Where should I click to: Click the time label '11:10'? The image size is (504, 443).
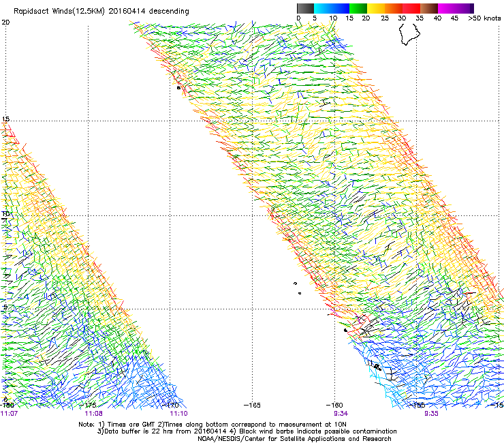pyautogui.click(x=178, y=414)
